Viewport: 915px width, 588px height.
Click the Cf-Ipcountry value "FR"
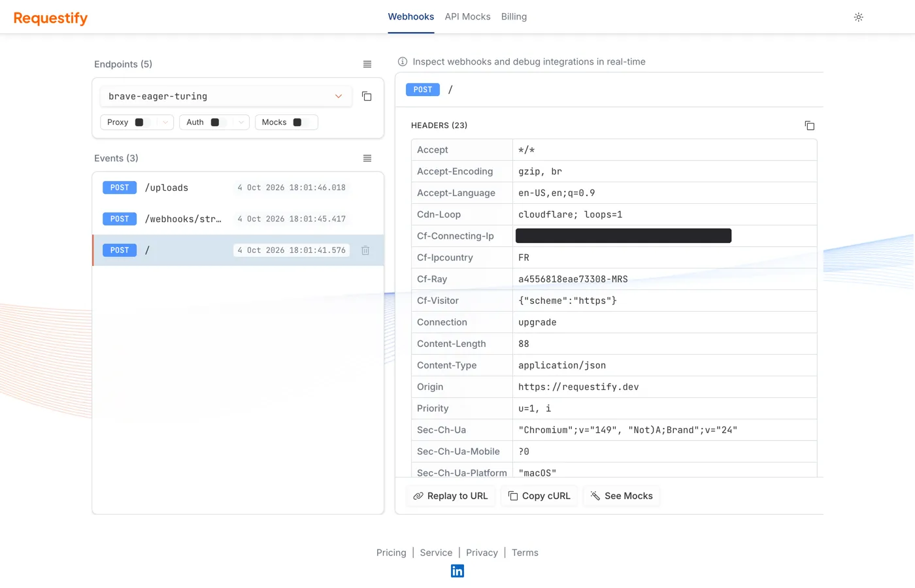524,257
